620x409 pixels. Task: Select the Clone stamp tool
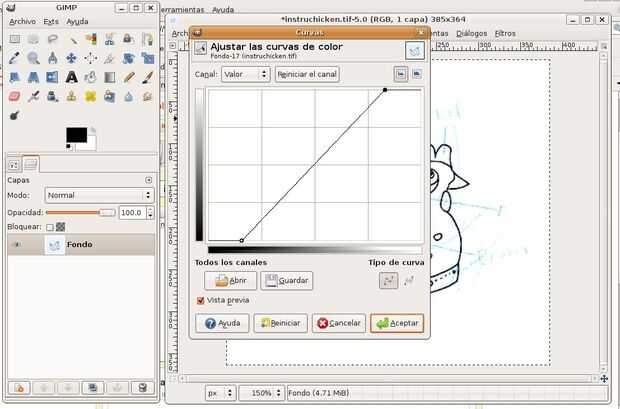[72, 96]
